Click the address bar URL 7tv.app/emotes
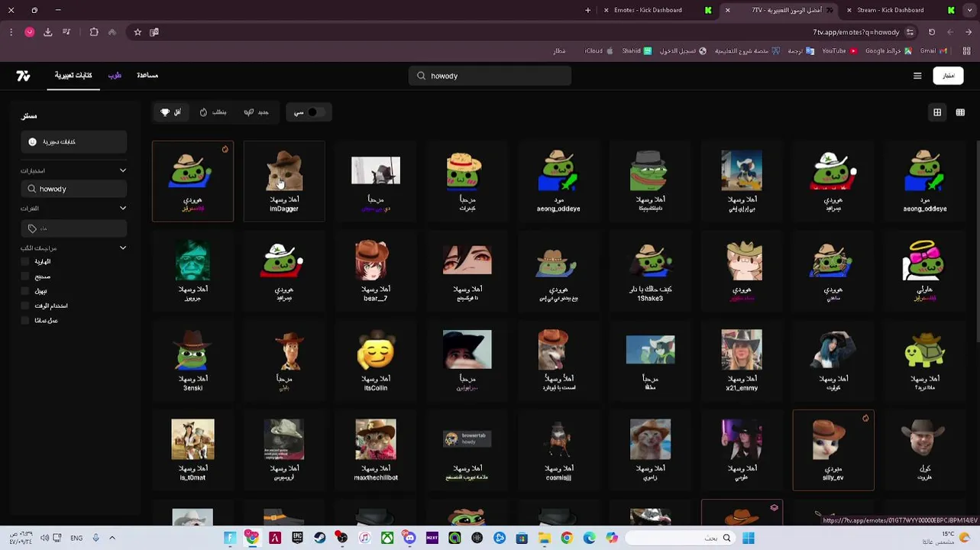Image resolution: width=980 pixels, height=550 pixels. click(855, 32)
